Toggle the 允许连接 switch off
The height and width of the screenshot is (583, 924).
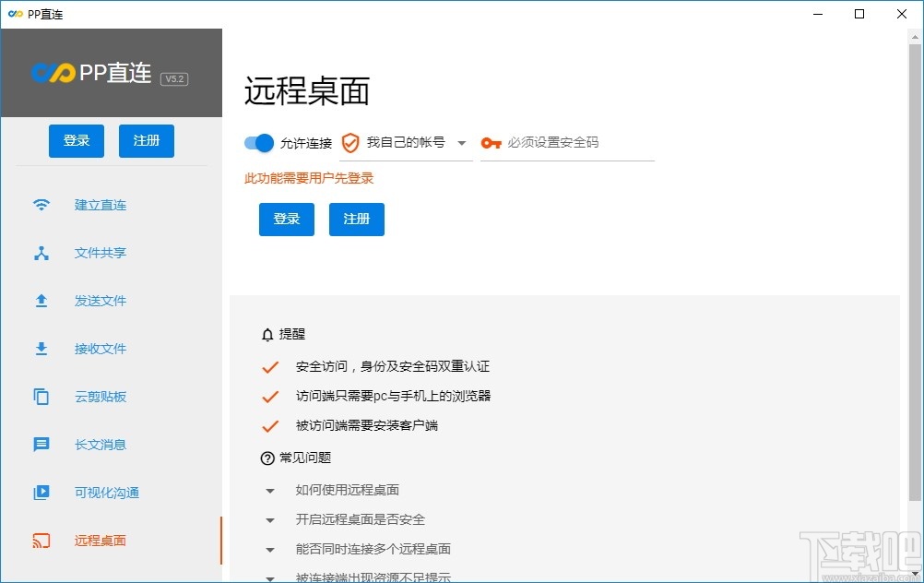(258, 143)
